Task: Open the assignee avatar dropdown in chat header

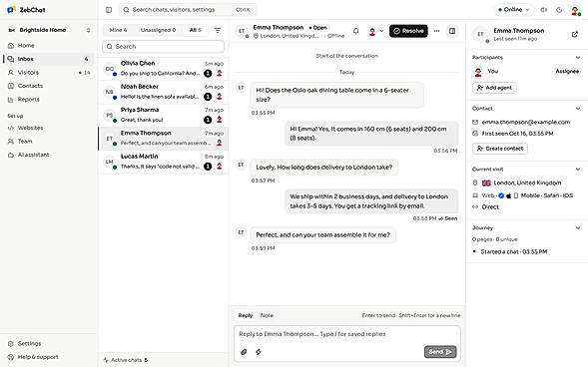Action: 375,31
